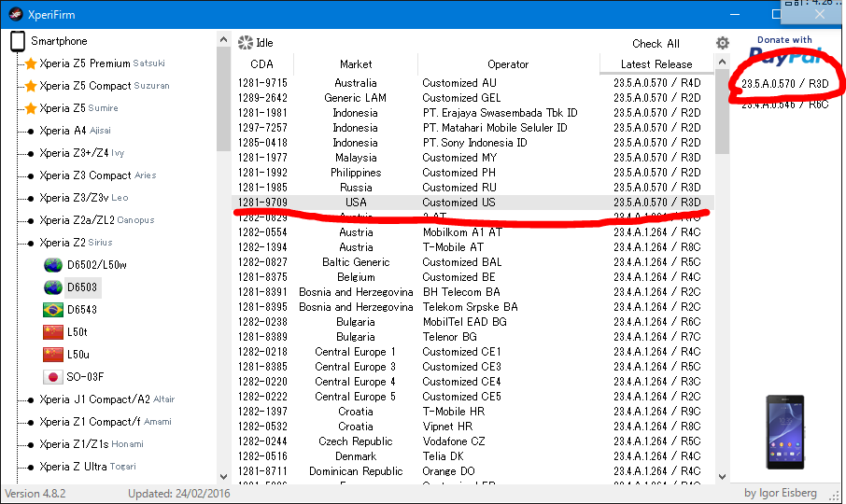Click the star icon for Xperia Z5 Premium
This screenshot has width=846, height=504.
(x=31, y=63)
